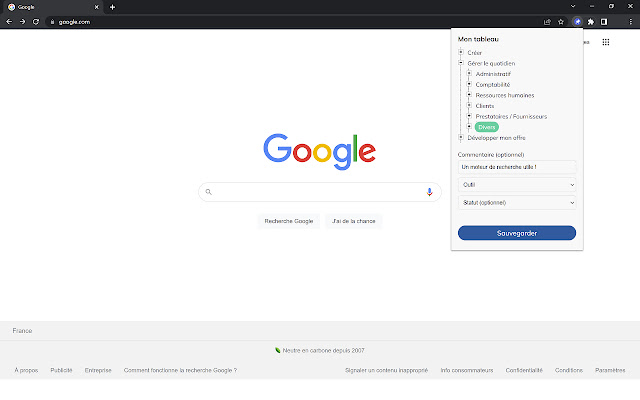Image resolution: width=640 pixels, height=400 pixels.
Task: Click the Google logo
Action: coord(320,151)
